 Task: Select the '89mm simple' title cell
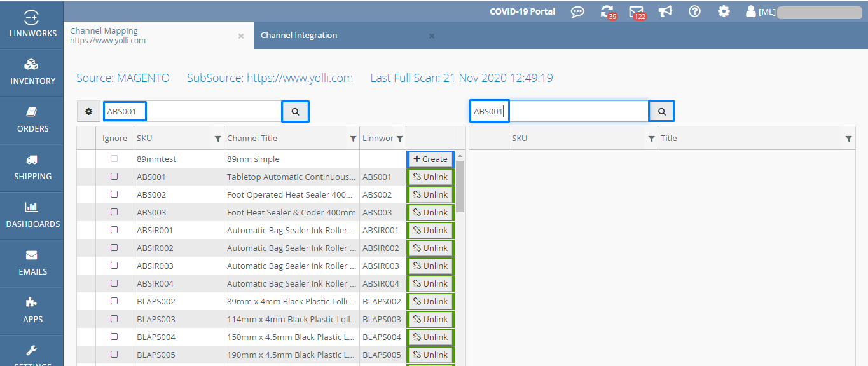[291, 159]
